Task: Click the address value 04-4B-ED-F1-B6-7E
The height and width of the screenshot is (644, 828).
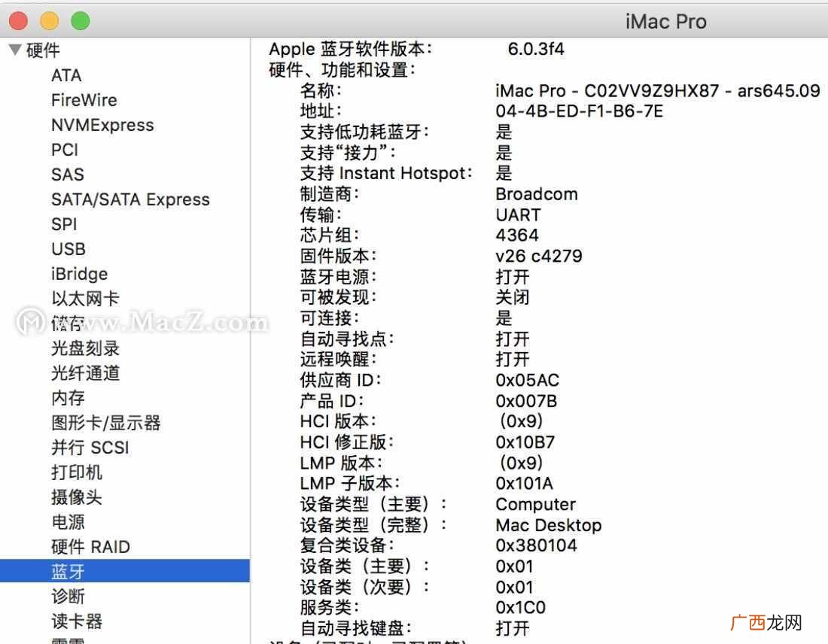Action: coord(580,111)
